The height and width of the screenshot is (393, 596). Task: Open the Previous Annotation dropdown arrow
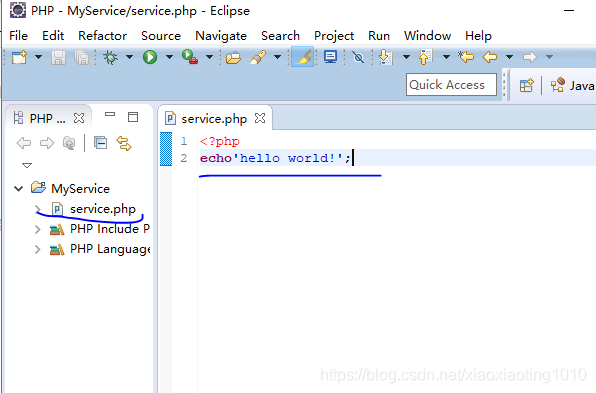click(x=446, y=57)
